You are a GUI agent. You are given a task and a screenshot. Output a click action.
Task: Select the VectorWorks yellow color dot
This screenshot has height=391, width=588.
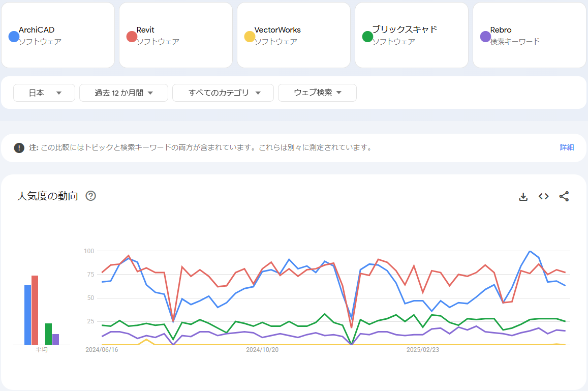coord(250,37)
